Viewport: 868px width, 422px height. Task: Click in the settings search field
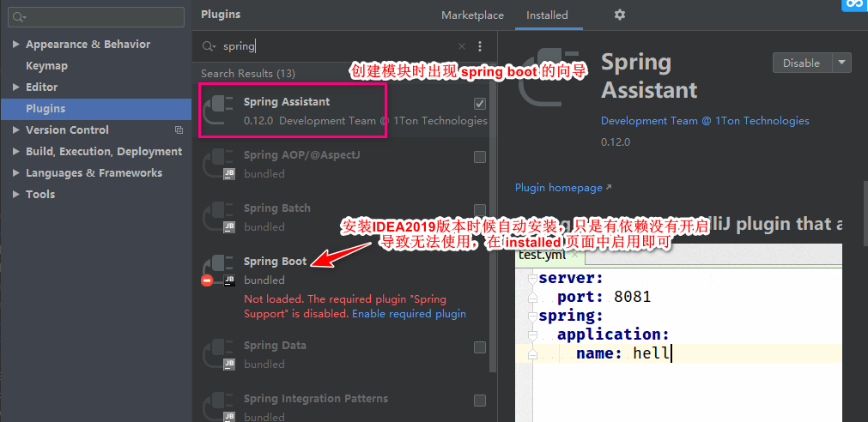pos(96,17)
